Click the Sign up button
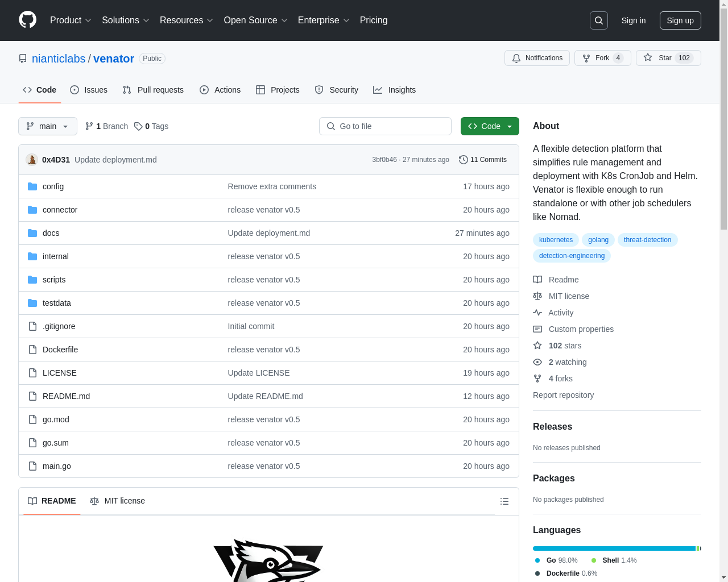This screenshot has height=582, width=728. coord(680,20)
